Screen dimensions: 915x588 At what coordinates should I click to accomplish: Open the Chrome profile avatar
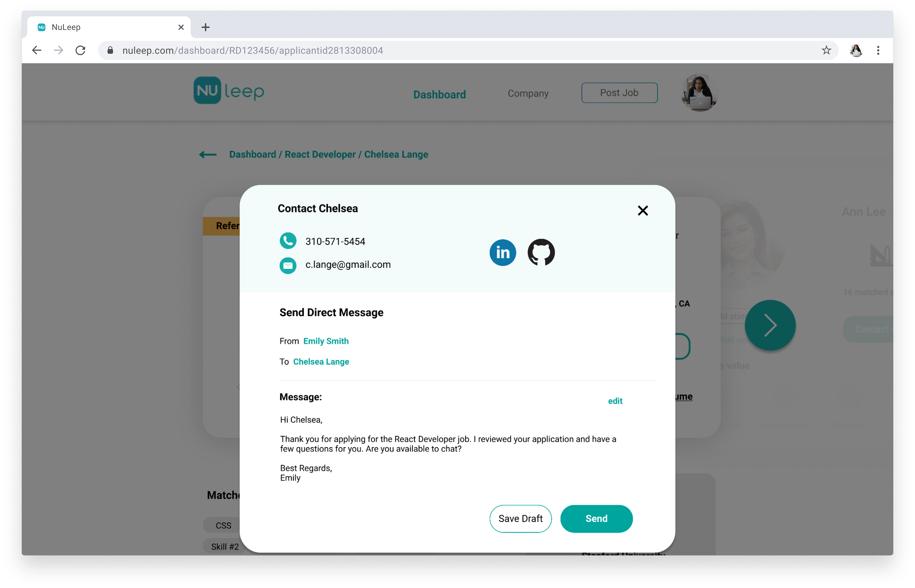(856, 50)
